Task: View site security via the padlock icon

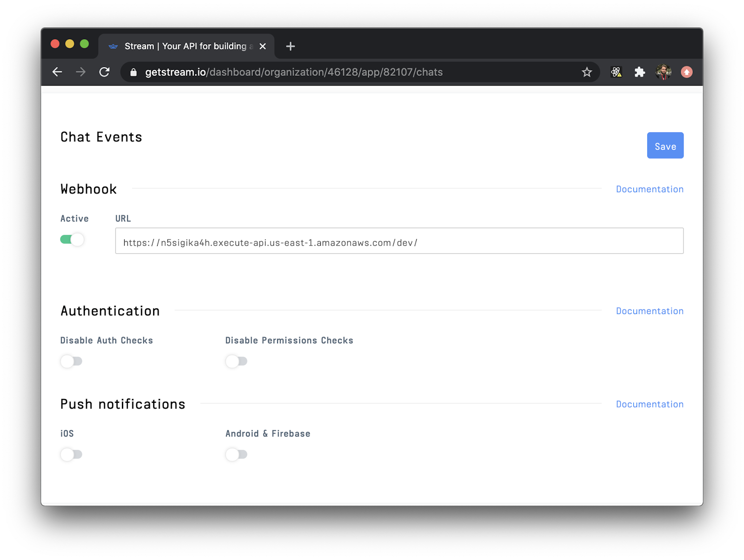Action: (133, 72)
